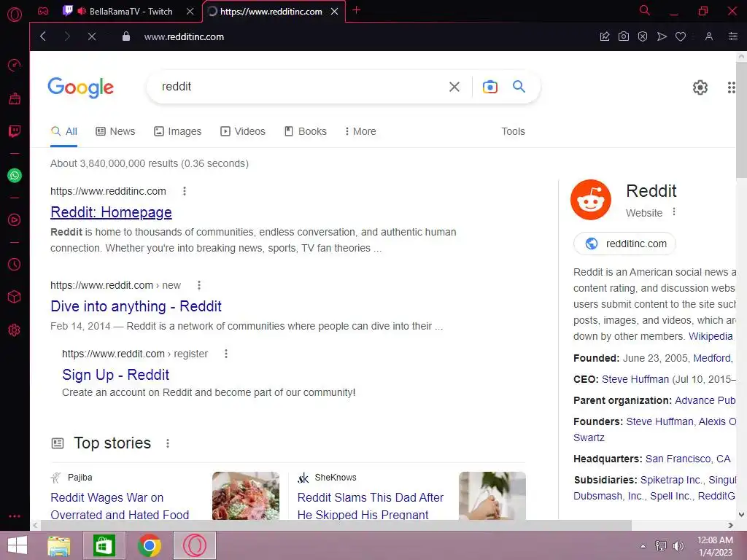The height and width of the screenshot is (560, 747).
Task: Launch Chrome from the taskbar
Action: click(149, 545)
